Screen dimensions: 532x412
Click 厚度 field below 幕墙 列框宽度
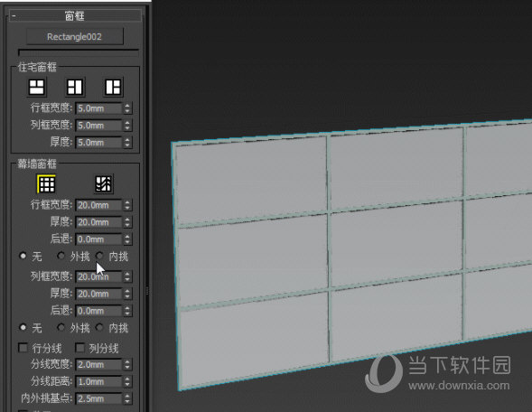coord(98,294)
